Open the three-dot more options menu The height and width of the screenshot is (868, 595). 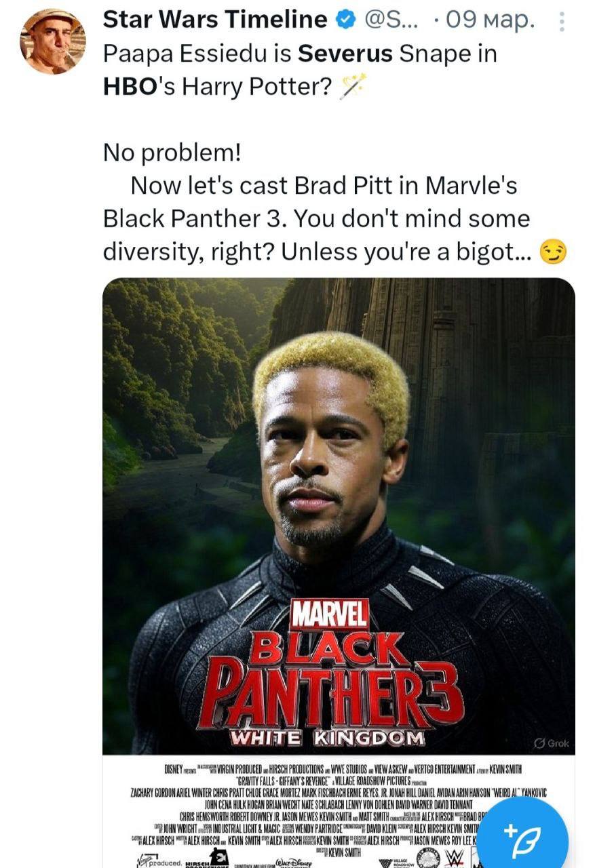click(562, 22)
